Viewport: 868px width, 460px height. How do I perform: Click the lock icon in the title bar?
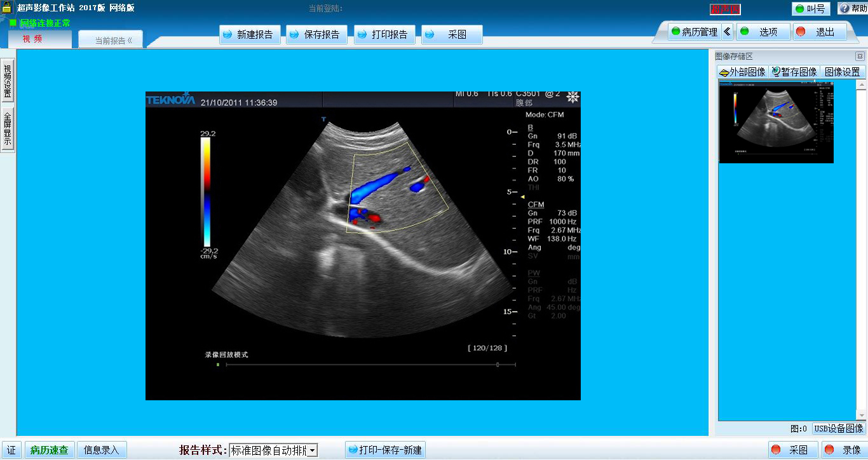7,8
